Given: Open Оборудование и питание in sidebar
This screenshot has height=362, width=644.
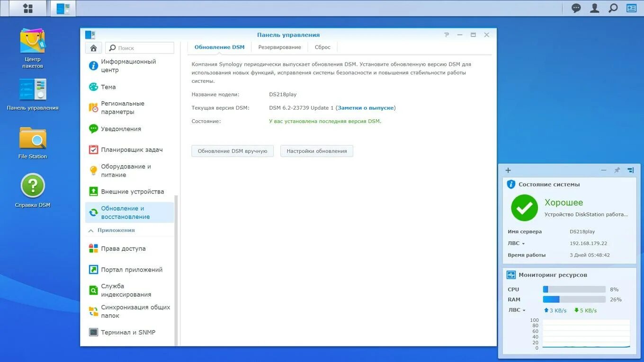Looking at the screenshot, I should click(x=130, y=171).
